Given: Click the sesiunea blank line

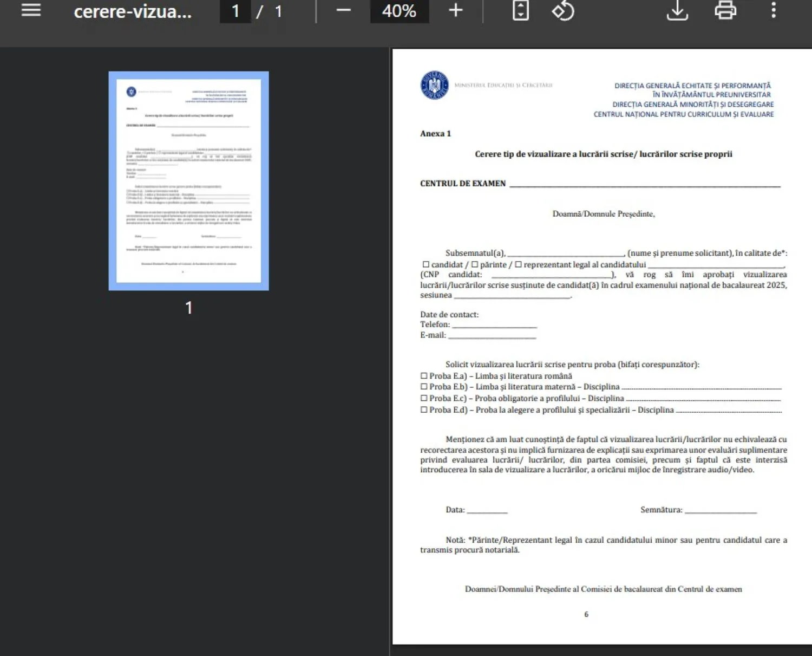Looking at the screenshot, I should pyautogui.click(x=512, y=296).
